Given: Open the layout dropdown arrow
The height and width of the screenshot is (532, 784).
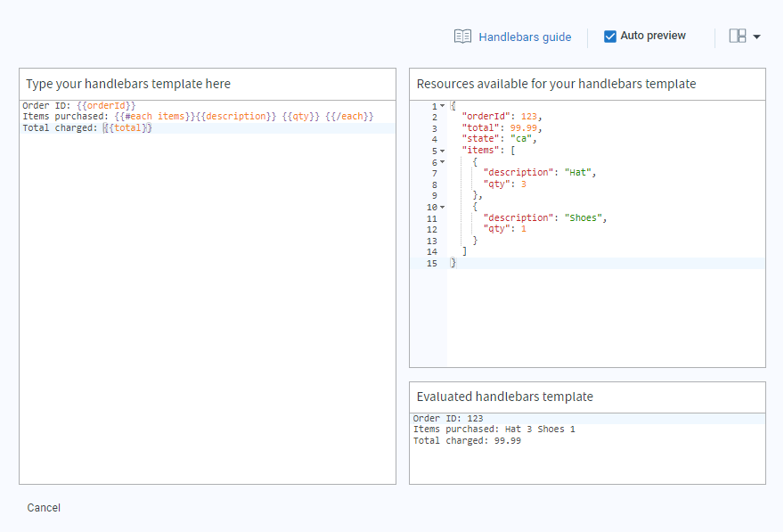Looking at the screenshot, I should [x=756, y=37].
